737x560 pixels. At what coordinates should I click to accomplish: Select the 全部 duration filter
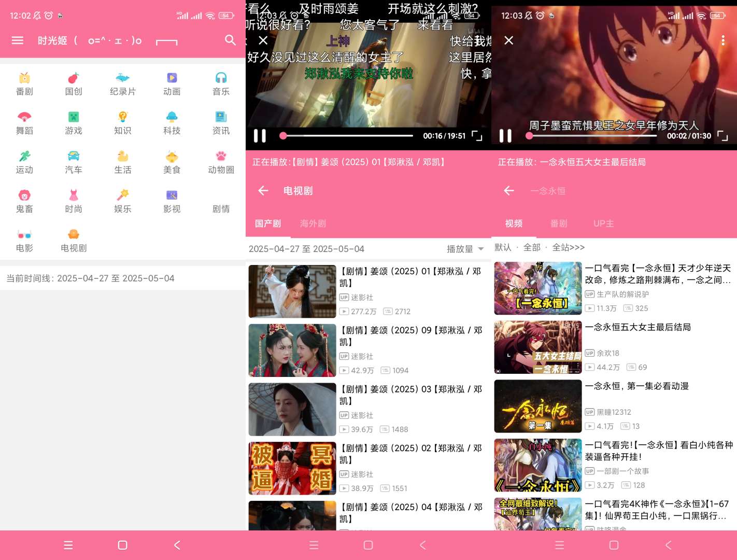click(x=532, y=247)
